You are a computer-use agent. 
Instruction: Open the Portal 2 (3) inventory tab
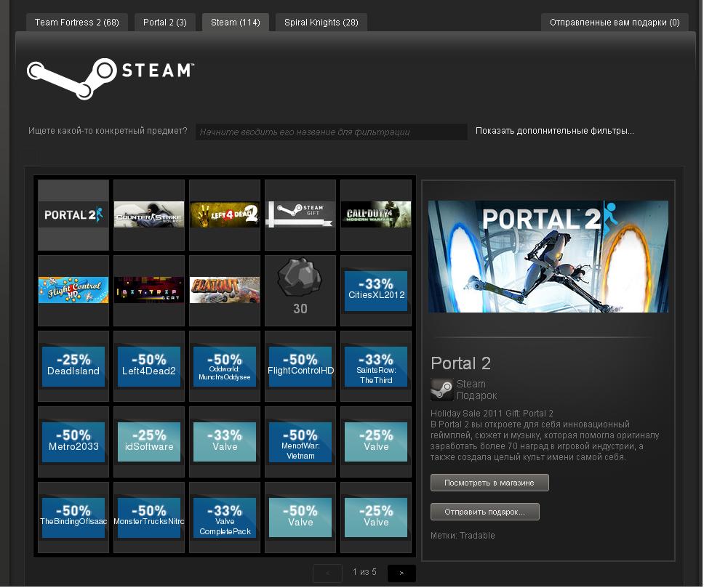click(165, 23)
